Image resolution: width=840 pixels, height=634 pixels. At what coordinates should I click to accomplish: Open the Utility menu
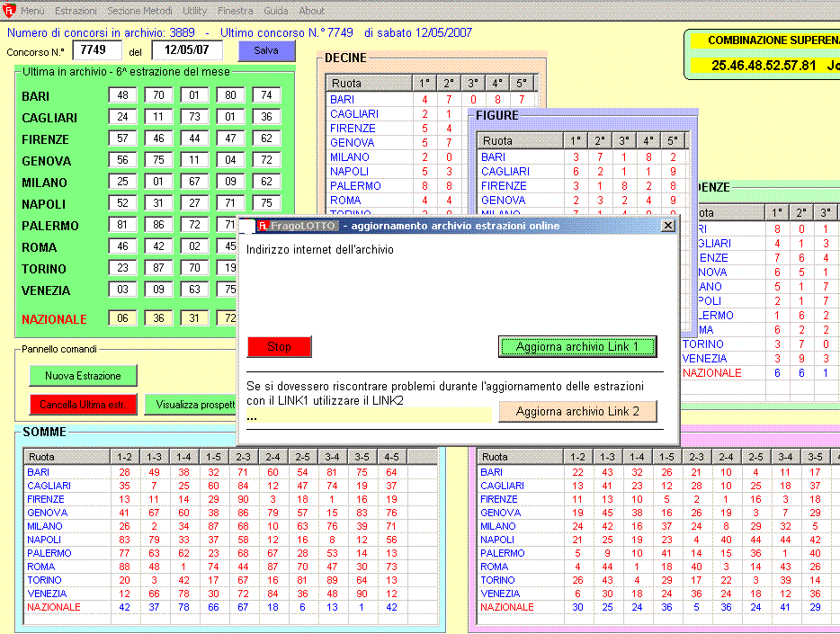click(194, 11)
